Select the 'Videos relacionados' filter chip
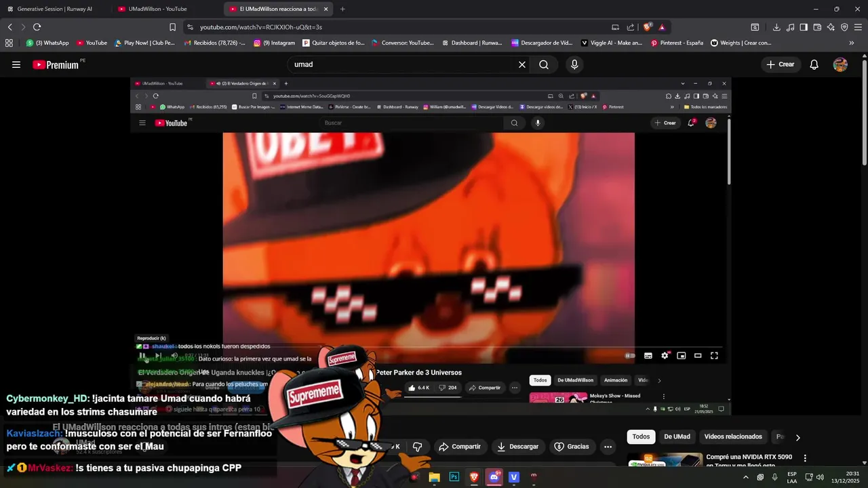The height and width of the screenshot is (488, 868). click(733, 436)
